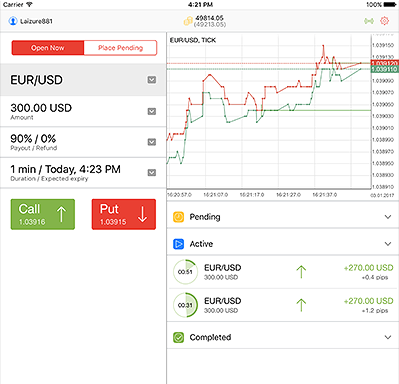This screenshot has height=384, width=399.
Task: Open the Laizure881 user profile icon
Action: click(x=13, y=21)
